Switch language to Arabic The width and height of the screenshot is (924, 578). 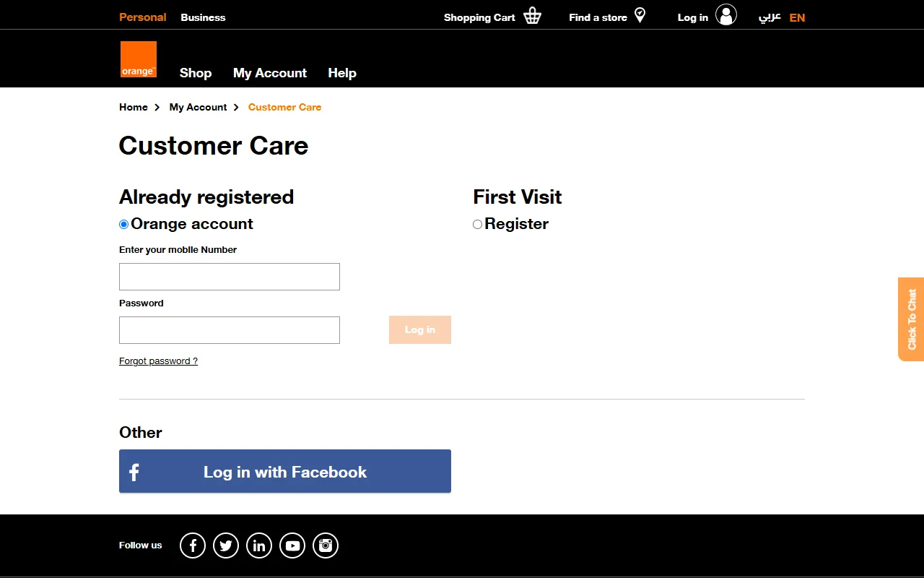pyautogui.click(x=770, y=17)
